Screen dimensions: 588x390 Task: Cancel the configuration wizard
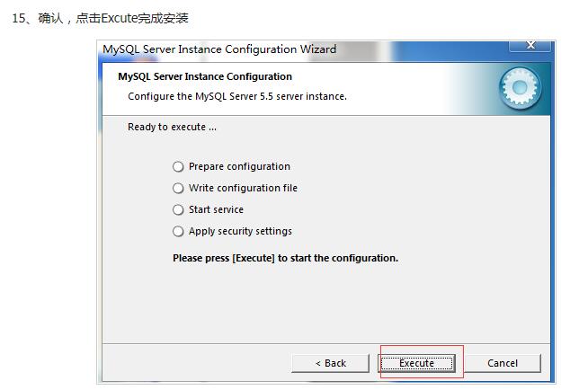tap(503, 363)
